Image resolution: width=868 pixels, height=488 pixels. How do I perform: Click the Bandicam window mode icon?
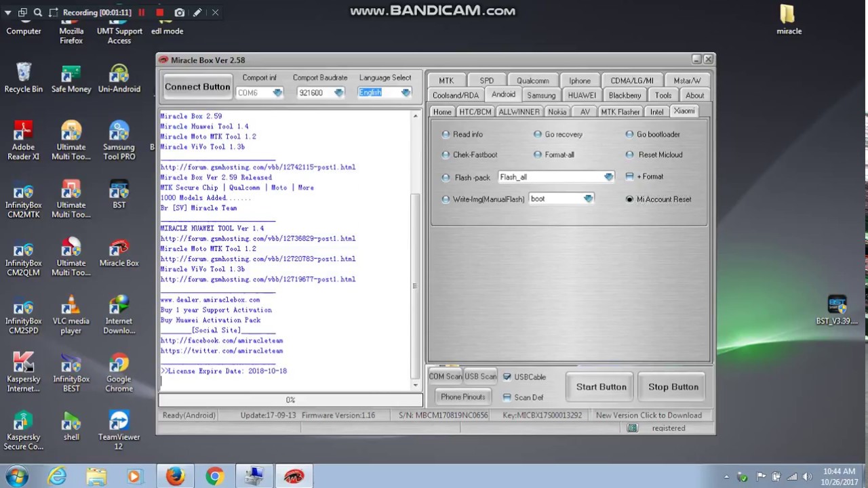click(22, 12)
